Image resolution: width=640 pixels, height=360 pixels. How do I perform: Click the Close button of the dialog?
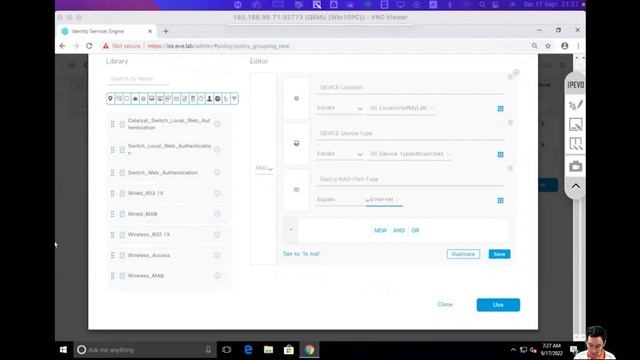[445, 304]
